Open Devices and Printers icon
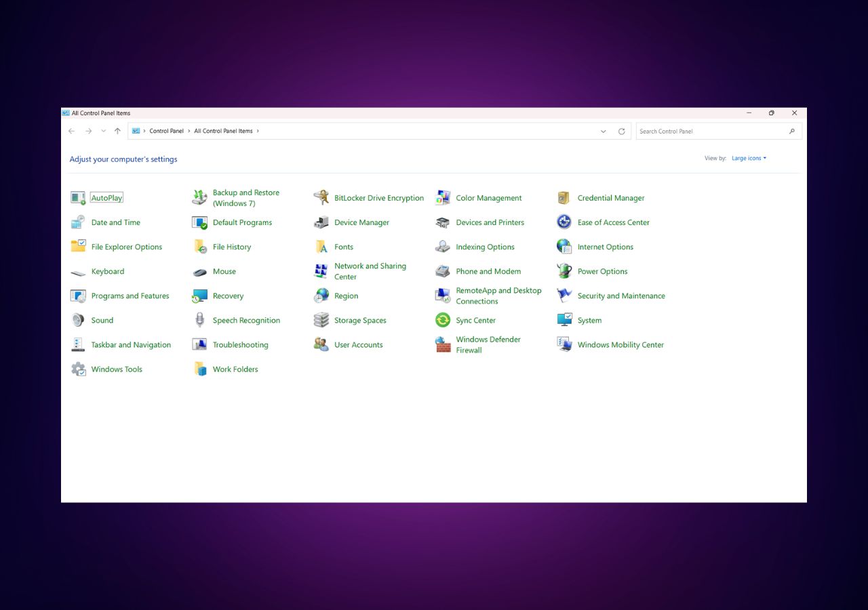 [443, 222]
